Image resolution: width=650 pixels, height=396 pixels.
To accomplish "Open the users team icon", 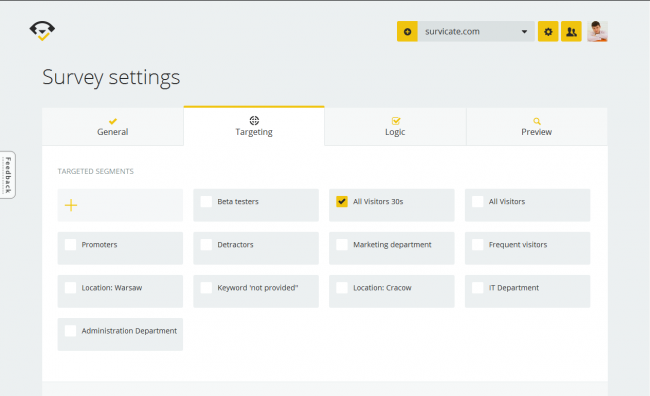I will 571,32.
